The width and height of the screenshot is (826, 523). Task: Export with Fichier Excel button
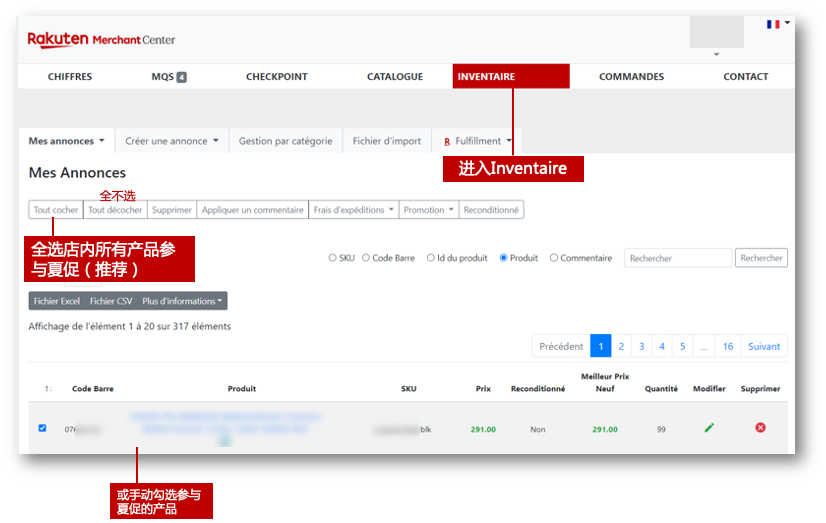tap(57, 301)
